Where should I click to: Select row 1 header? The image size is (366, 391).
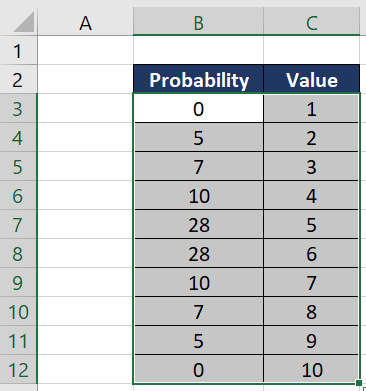point(18,51)
